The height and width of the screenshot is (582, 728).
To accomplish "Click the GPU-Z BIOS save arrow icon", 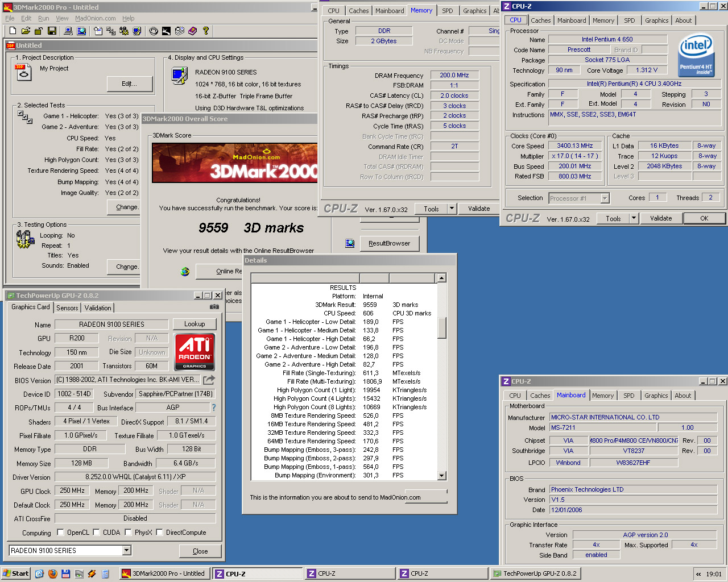I will pos(209,380).
